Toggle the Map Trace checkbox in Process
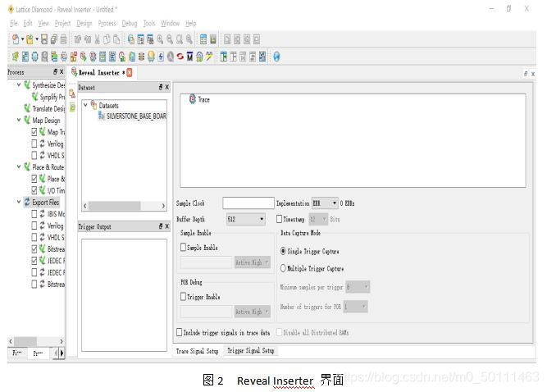This screenshot has height=392, width=547. (34, 132)
